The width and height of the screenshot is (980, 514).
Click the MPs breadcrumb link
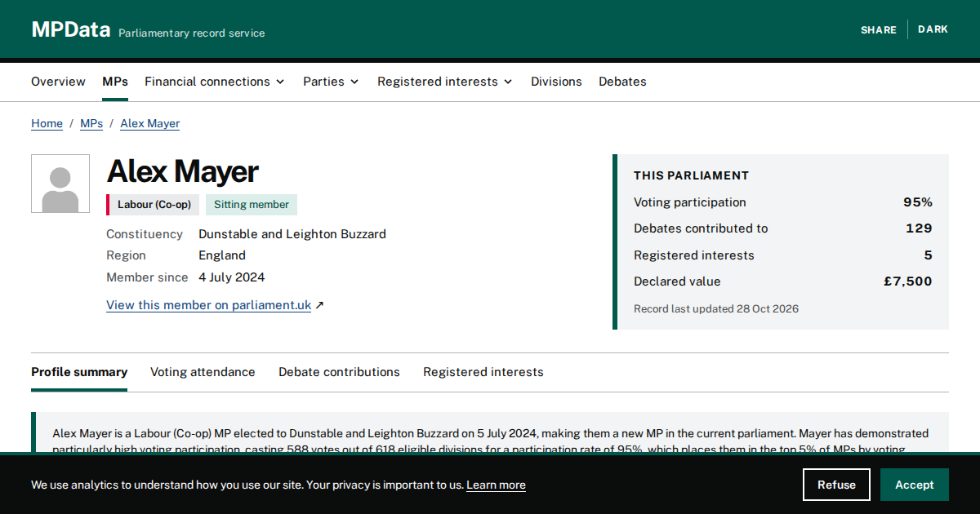[x=91, y=123]
